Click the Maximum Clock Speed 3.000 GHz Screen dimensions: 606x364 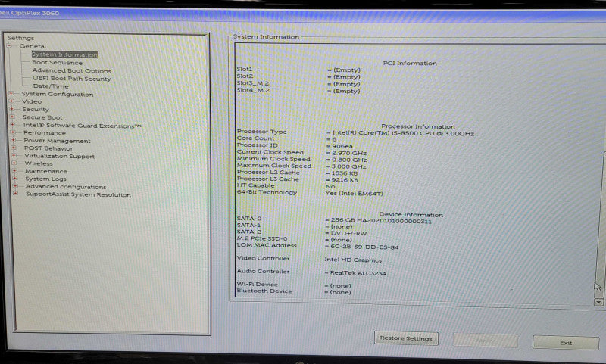coord(348,166)
